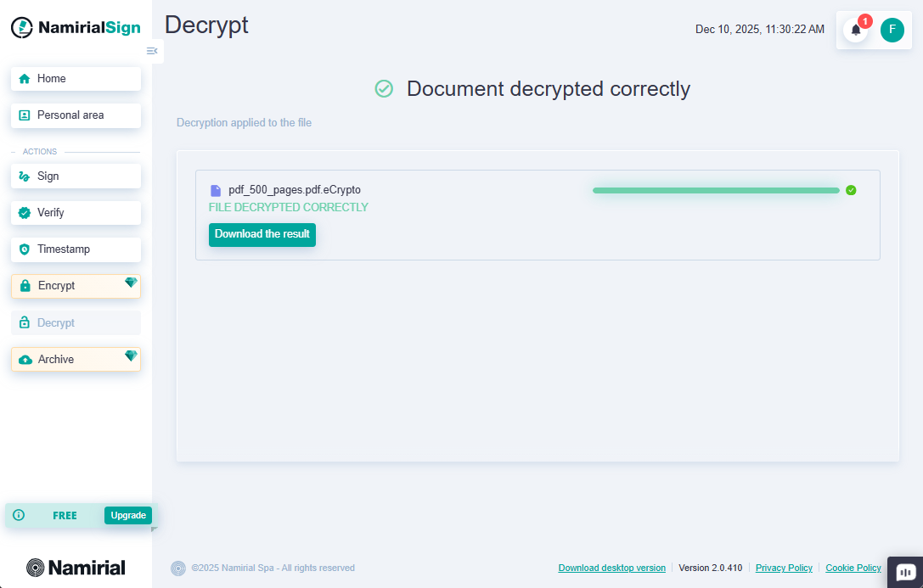Click the diamond premium icon on Encrypt
Screen dimensions: 923x588
click(130, 283)
